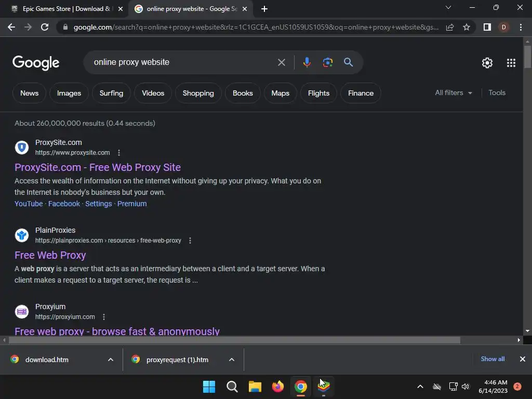Select the Flights filter
The height and width of the screenshot is (399, 532).
point(318,93)
